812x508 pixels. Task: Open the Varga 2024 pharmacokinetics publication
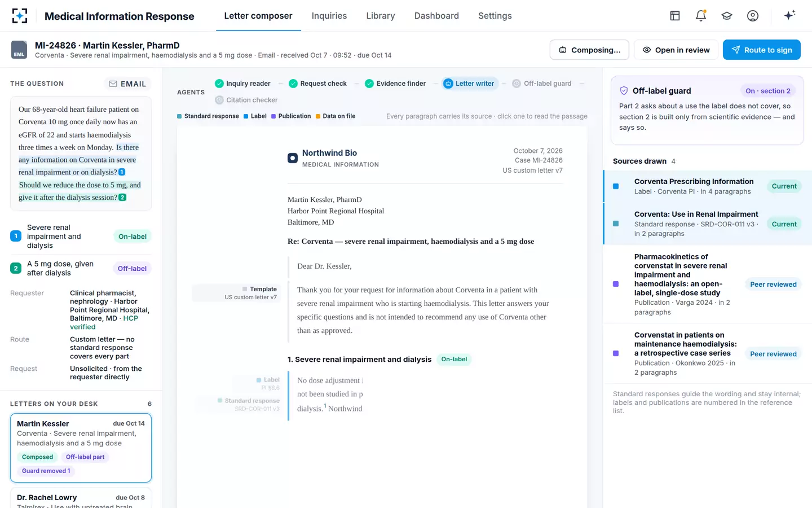click(x=708, y=284)
